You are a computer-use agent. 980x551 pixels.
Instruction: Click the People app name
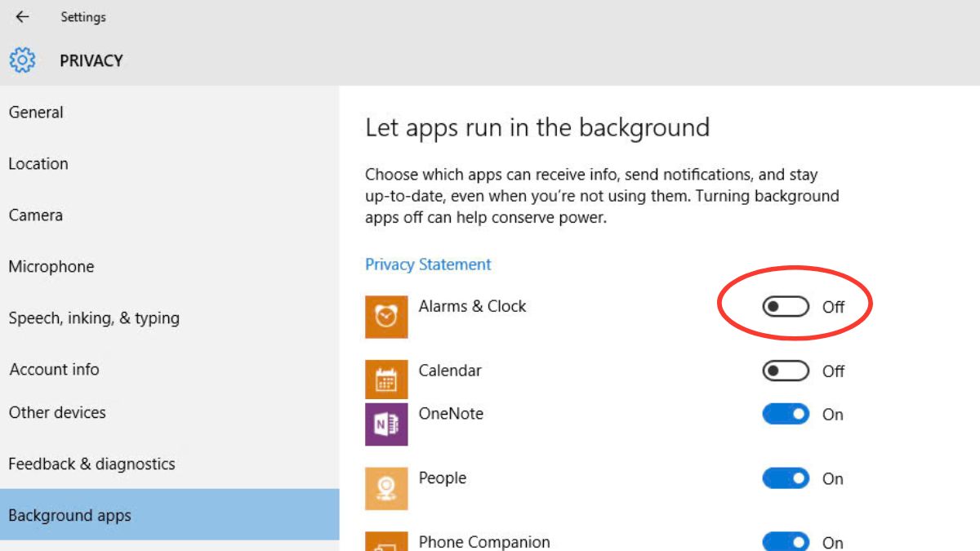click(443, 478)
